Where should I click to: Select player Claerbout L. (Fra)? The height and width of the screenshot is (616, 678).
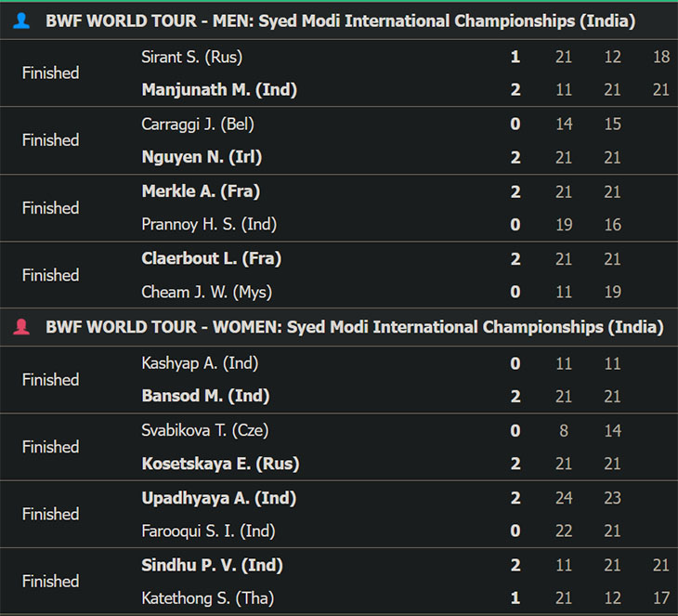pyautogui.click(x=212, y=258)
